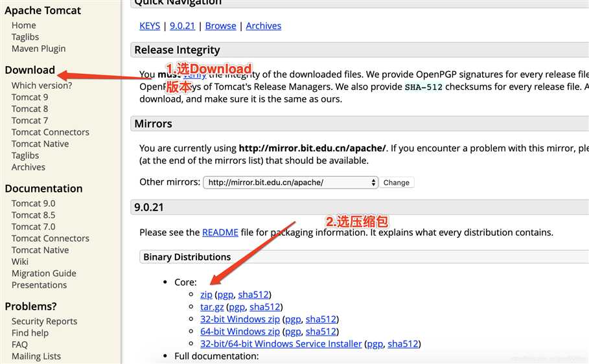Open sha512 for 64-bit Windows zip

click(321, 332)
